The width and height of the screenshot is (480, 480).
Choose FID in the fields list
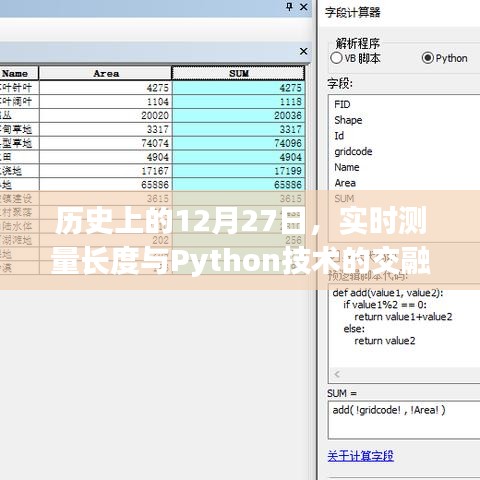342,105
